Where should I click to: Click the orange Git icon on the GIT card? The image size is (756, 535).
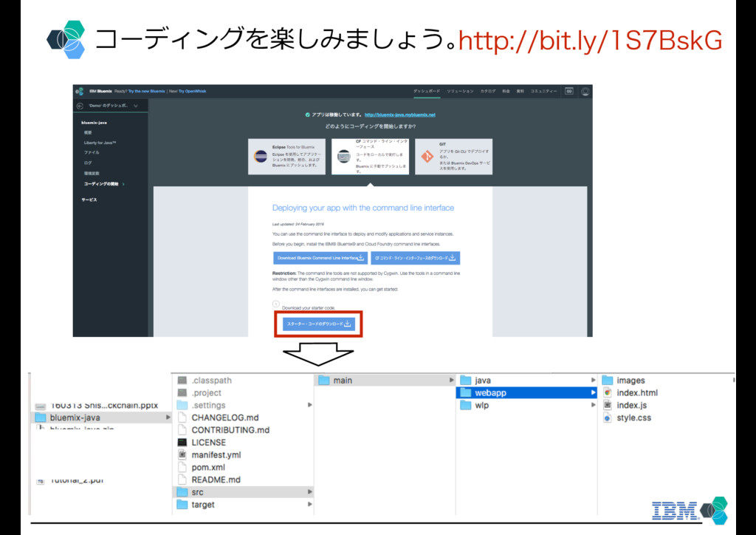tap(427, 157)
